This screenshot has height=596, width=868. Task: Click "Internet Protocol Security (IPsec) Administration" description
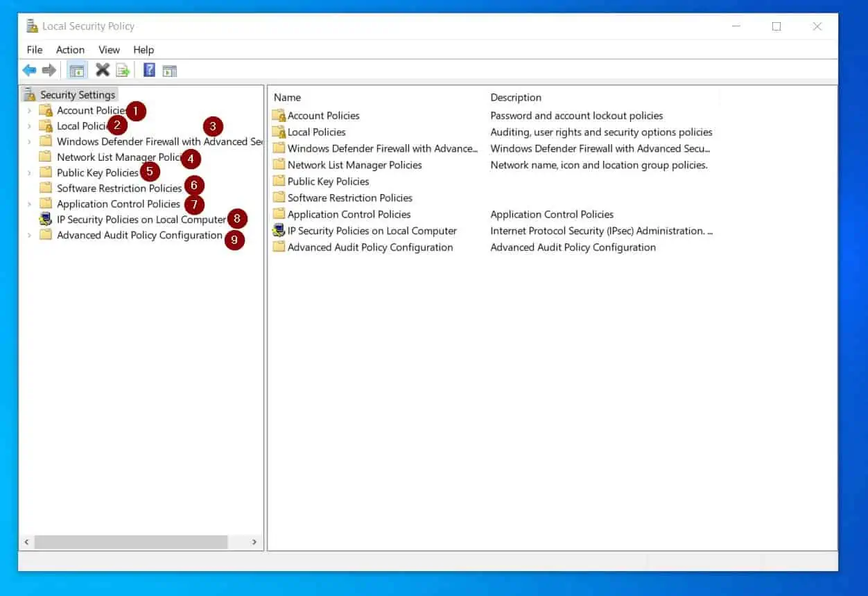click(x=602, y=231)
